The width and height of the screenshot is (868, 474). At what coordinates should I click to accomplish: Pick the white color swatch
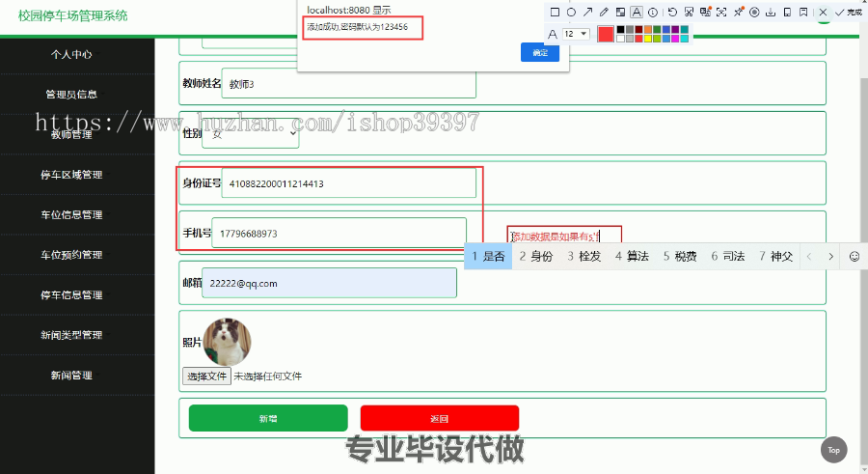tap(620, 39)
